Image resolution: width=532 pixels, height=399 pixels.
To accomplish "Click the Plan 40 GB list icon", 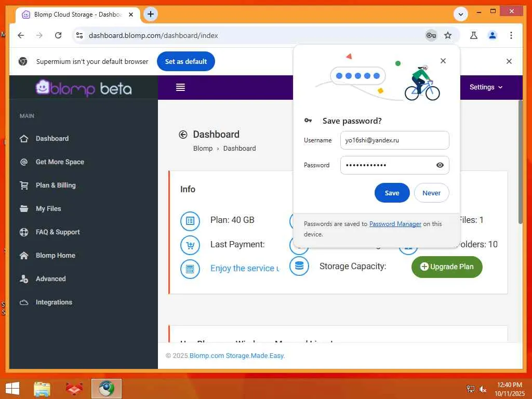I will click(x=190, y=221).
